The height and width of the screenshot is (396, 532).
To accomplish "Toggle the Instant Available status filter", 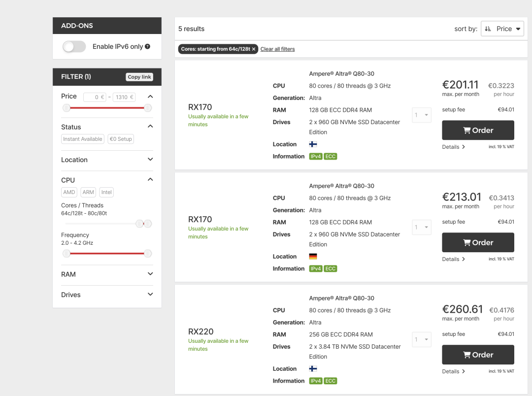I will (83, 139).
